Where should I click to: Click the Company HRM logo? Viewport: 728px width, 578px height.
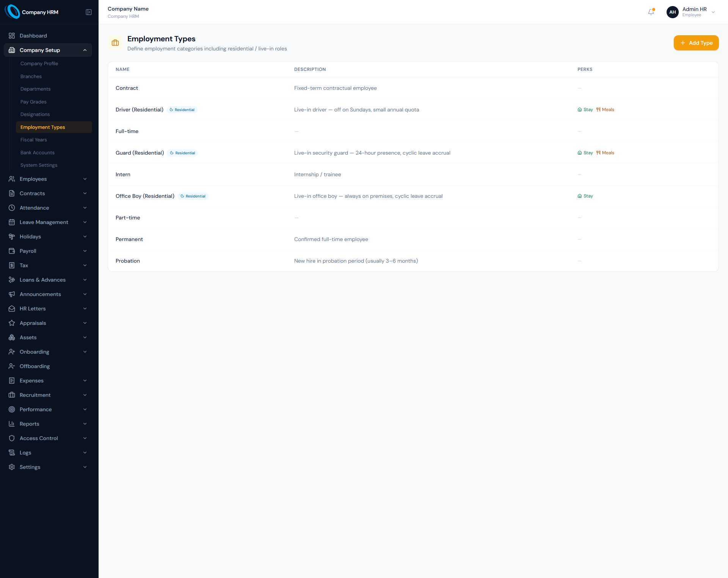(x=13, y=12)
